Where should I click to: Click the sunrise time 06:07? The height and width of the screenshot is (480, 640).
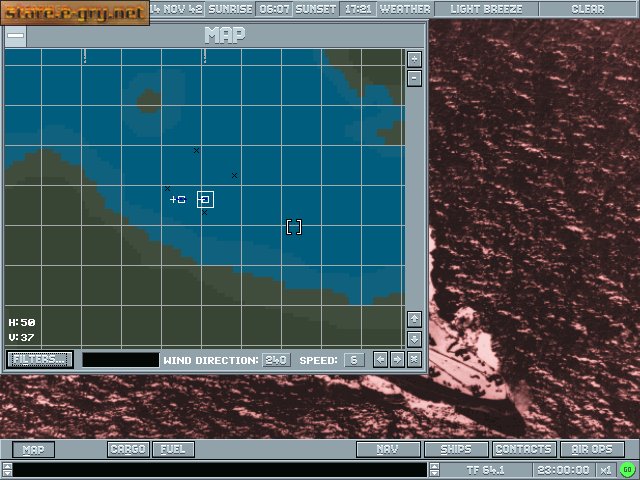click(274, 9)
